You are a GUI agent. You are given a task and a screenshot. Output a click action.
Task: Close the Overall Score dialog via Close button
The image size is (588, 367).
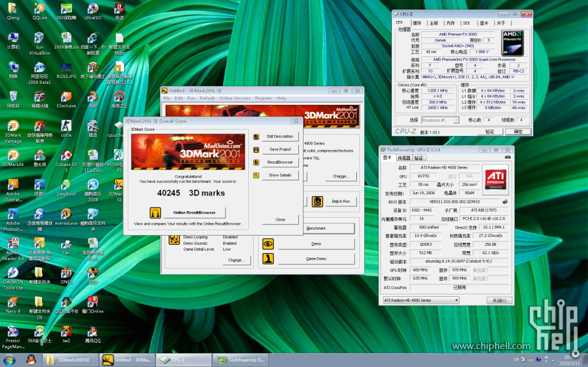point(280,219)
